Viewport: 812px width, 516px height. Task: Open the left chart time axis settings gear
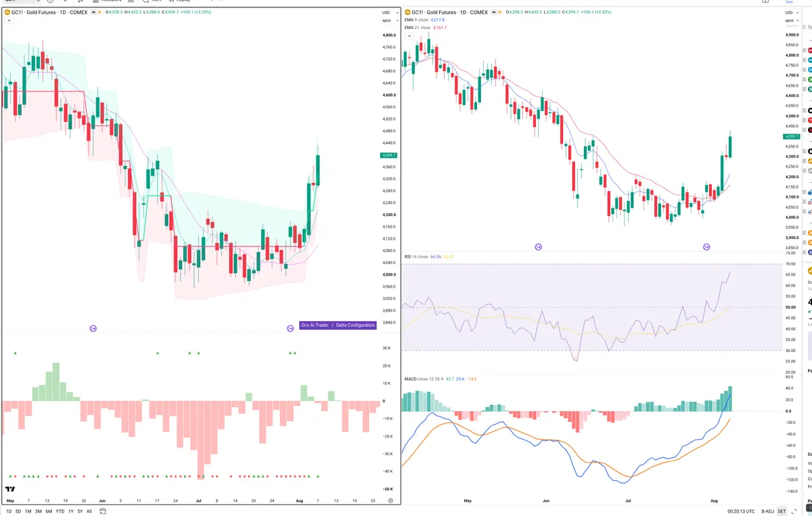(390, 500)
